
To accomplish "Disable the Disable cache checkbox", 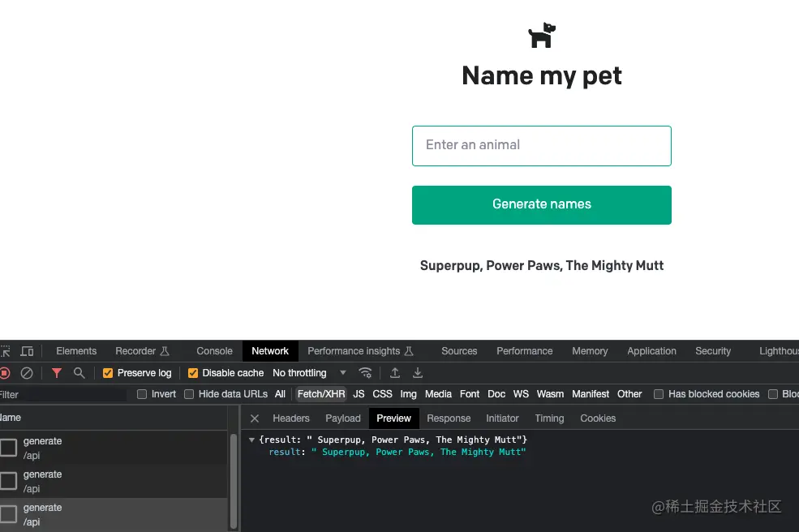I will (x=193, y=373).
